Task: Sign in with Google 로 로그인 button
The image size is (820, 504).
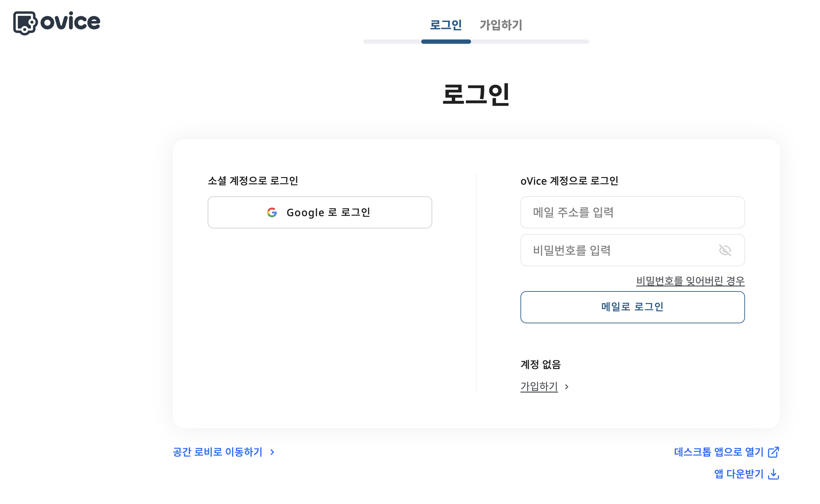Action: (320, 212)
